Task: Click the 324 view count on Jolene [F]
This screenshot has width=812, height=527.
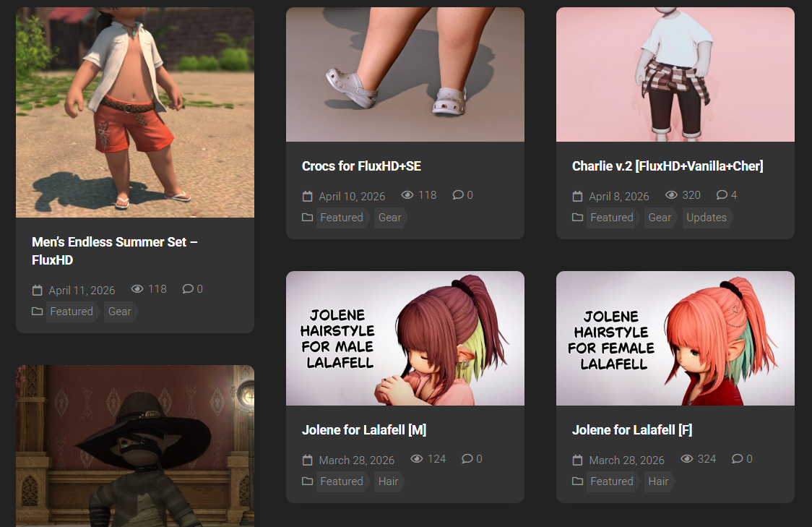Action: tap(707, 458)
